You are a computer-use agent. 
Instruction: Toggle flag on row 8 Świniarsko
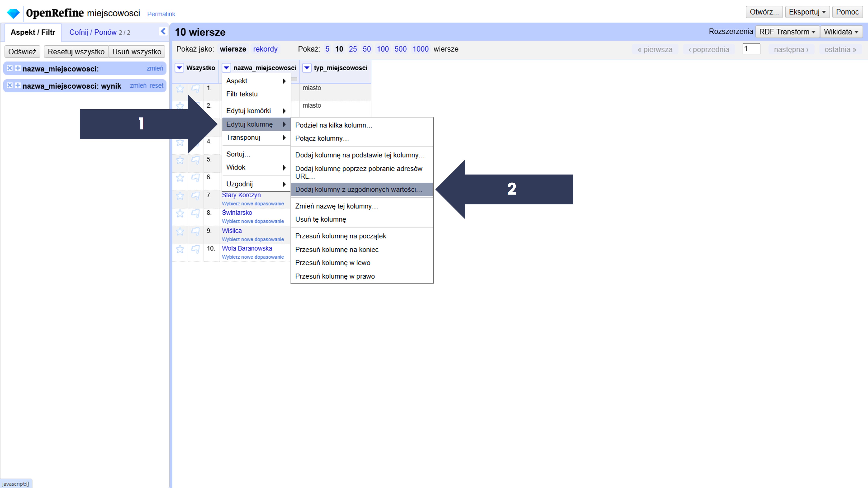coord(195,213)
